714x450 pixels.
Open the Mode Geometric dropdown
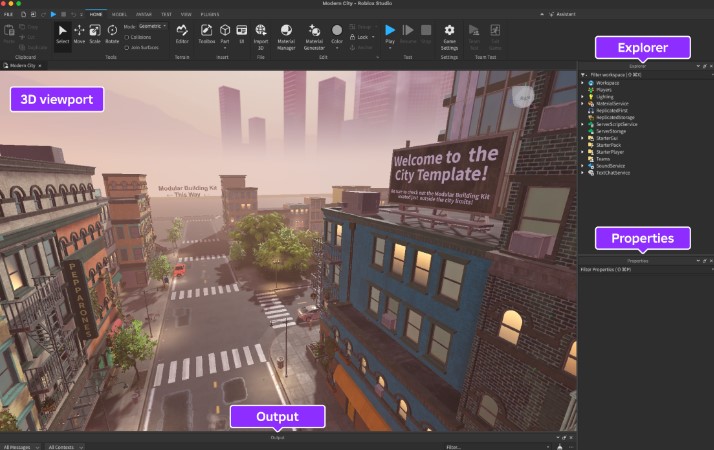[153, 26]
